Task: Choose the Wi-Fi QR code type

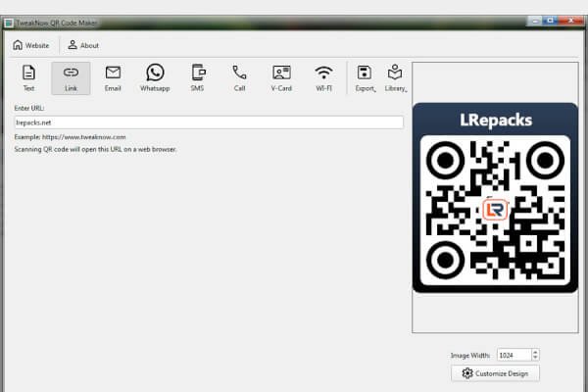Action: 323,78
